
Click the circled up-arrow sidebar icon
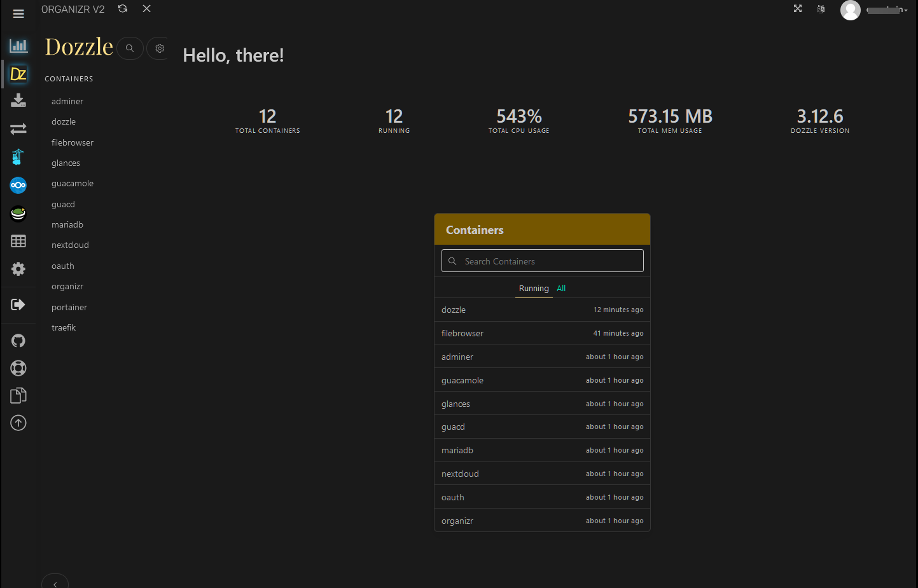coord(18,423)
